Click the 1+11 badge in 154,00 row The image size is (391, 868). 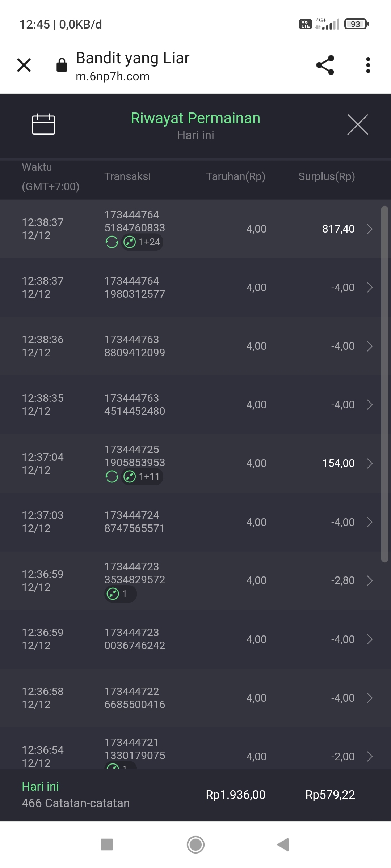(143, 477)
